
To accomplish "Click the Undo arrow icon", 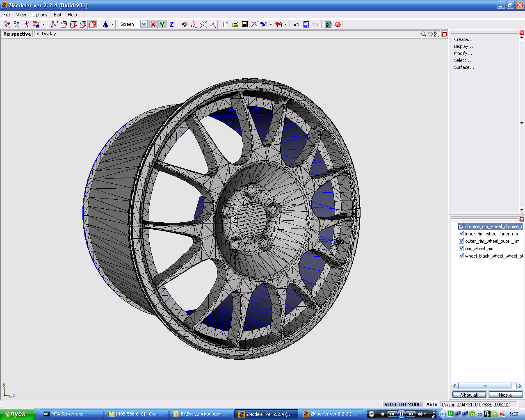I will (x=296, y=25).
